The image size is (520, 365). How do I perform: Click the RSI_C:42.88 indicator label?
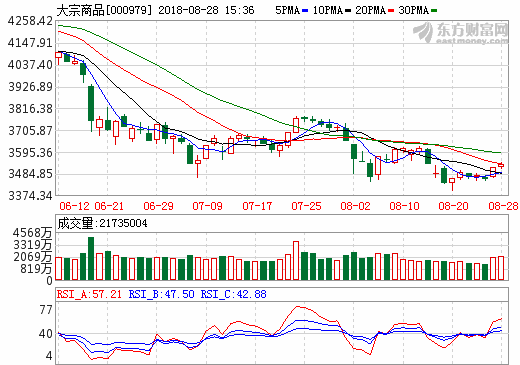233,294
